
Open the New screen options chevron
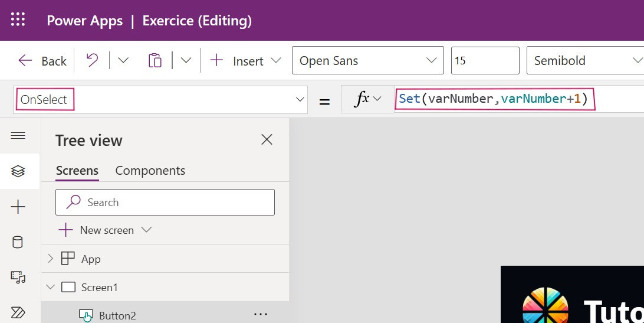[146, 230]
